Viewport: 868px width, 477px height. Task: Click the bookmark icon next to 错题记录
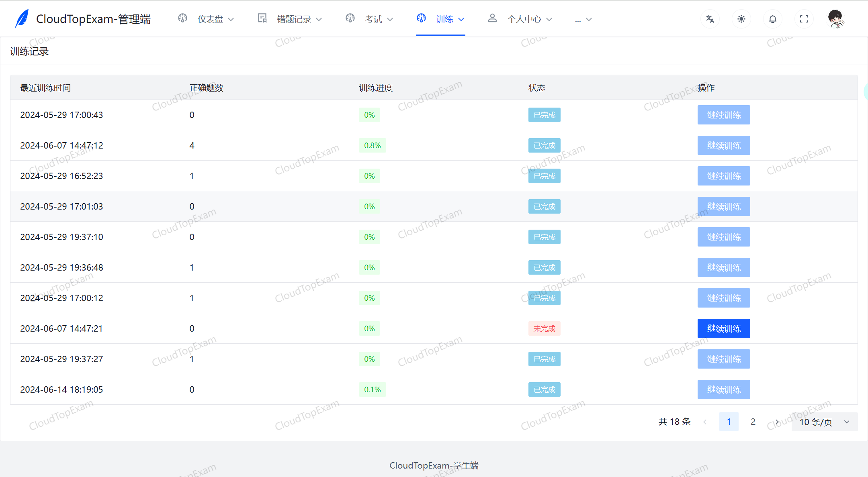point(262,18)
